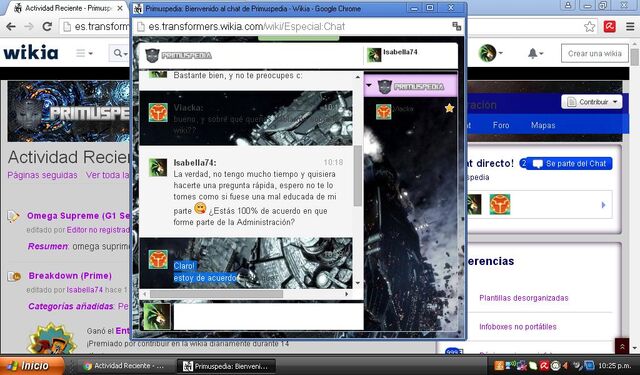Click the Vlacka star badge in user list
Viewport: 640px width, 375px height.
click(x=449, y=108)
